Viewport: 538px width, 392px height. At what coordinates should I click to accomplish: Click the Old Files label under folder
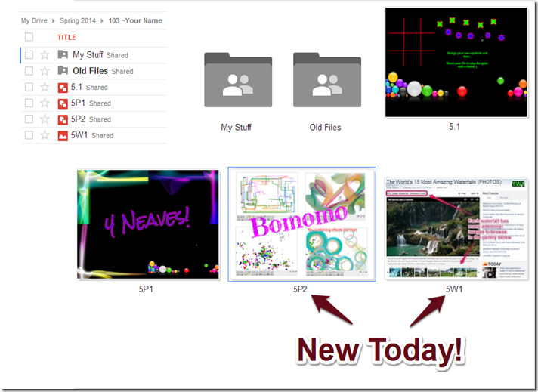[325, 127]
